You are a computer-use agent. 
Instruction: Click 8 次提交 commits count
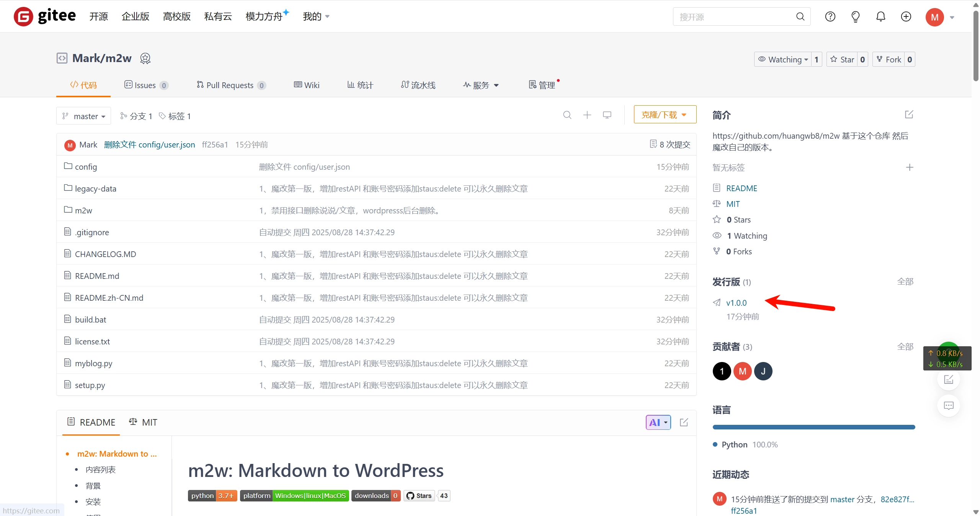click(670, 144)
